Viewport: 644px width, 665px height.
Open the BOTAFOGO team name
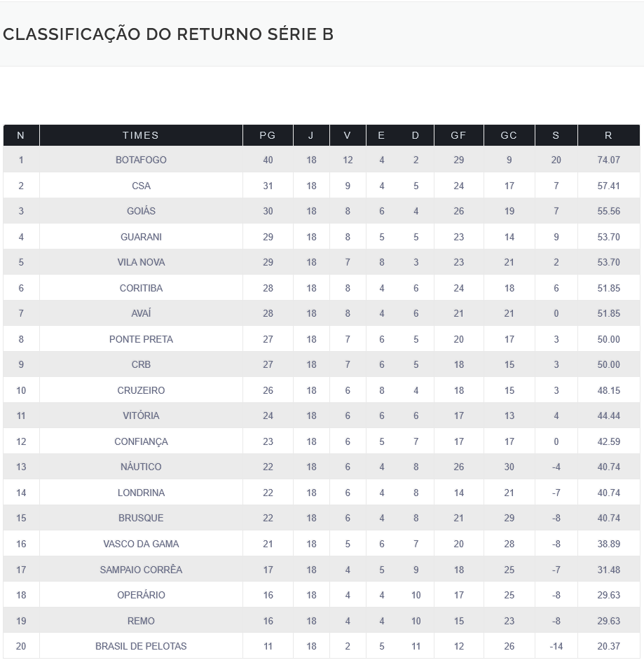141,160
